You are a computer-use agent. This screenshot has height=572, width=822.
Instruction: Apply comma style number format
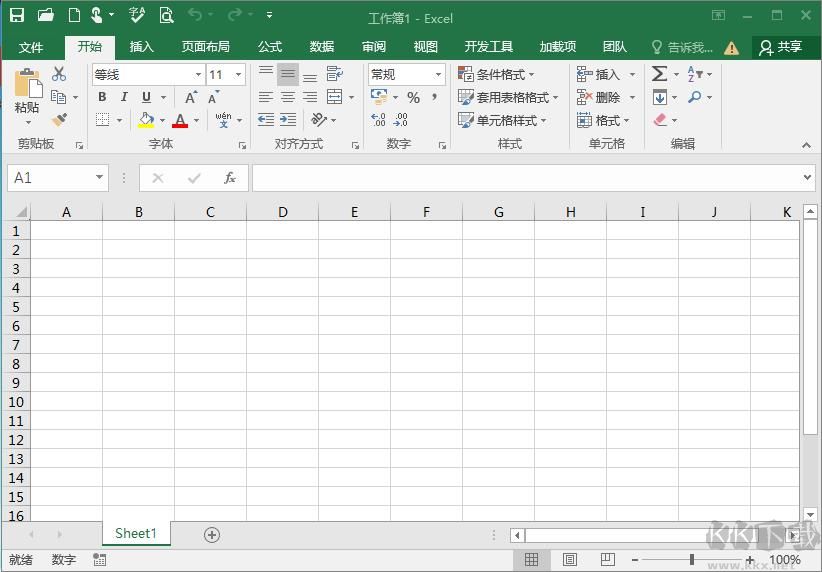point(434,97)
